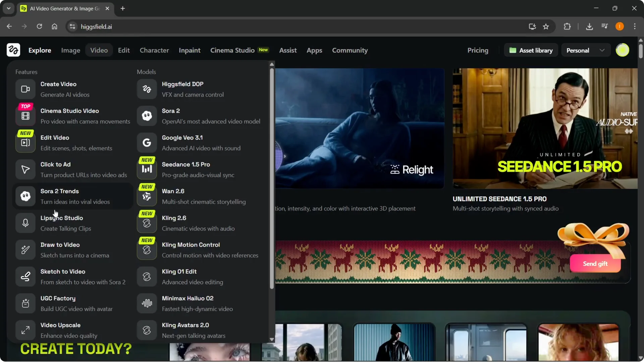Click the Click to Ad cursor icon
Image resolution: width=644 pixels, height=362 pixels.
click(25, 170)
